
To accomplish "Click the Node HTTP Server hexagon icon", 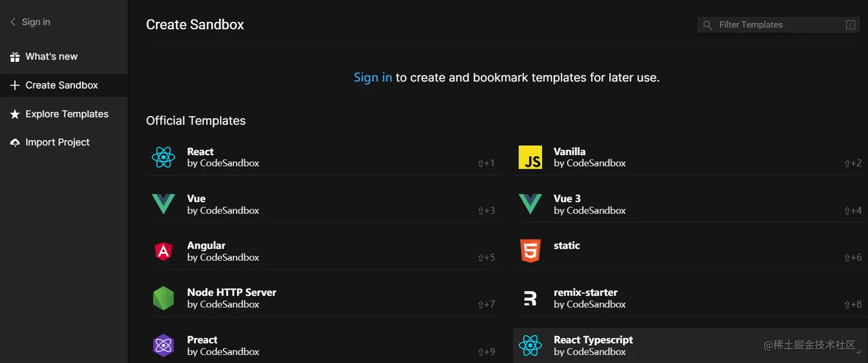I will [164, 299].
